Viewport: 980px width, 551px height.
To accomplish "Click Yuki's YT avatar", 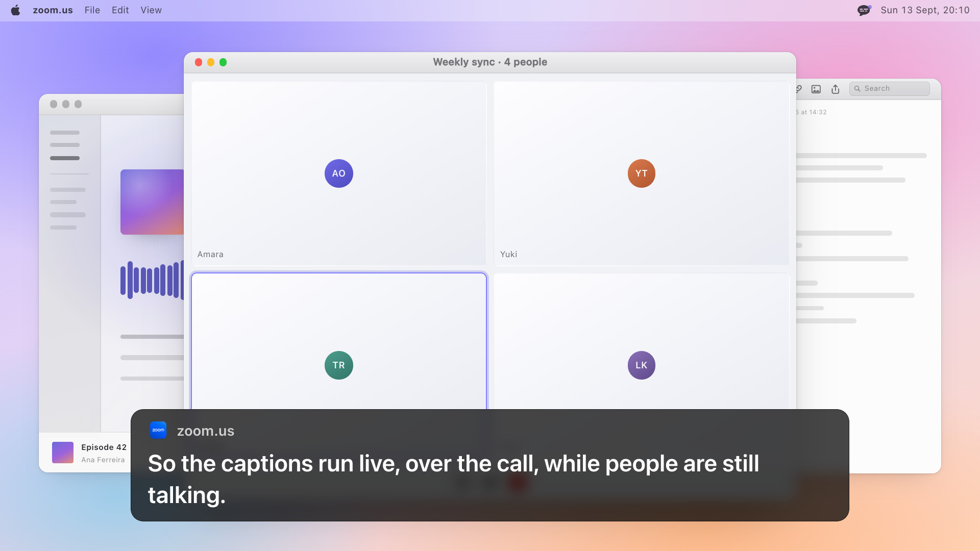I will [642, 173].
